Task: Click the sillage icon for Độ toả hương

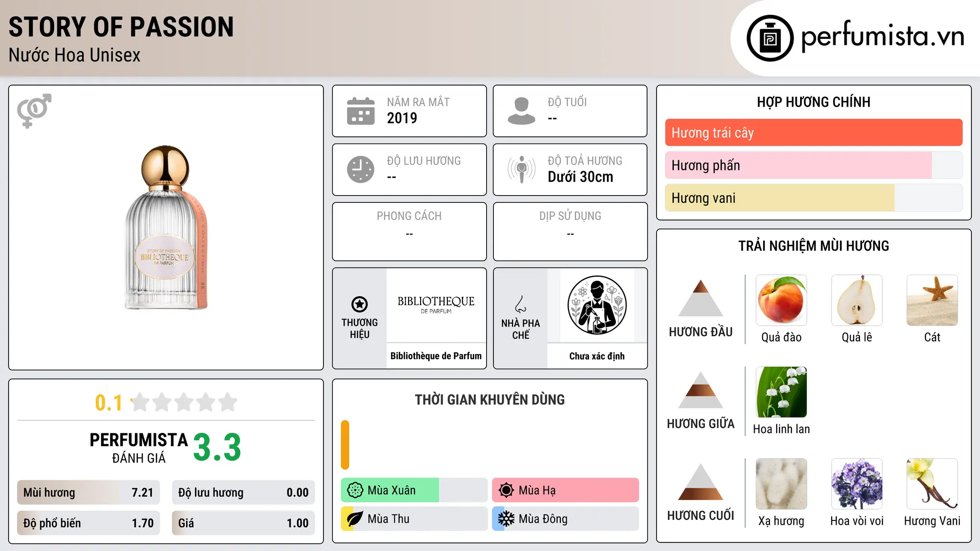Action: click(521, 169)
